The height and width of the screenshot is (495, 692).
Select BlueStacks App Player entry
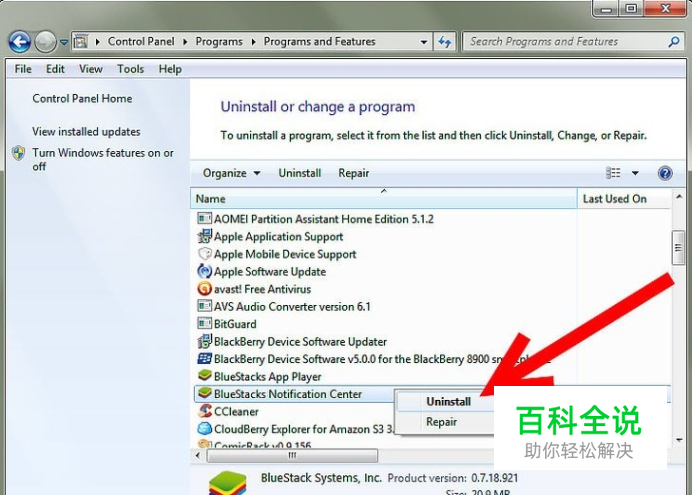point(267,377)
